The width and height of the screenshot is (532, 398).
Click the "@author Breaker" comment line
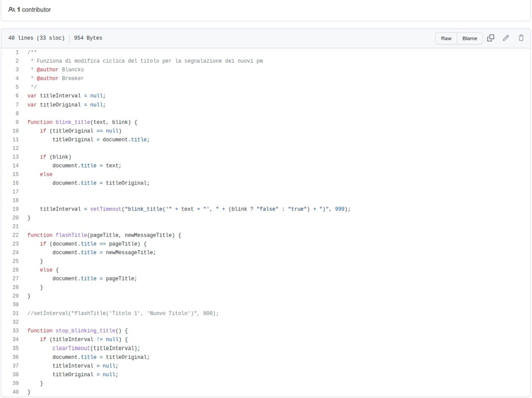tap(57, 78)
